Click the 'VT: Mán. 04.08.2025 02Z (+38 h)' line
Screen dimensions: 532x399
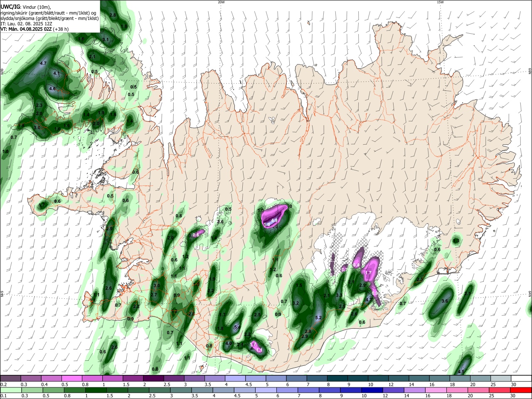coord(35,29)
